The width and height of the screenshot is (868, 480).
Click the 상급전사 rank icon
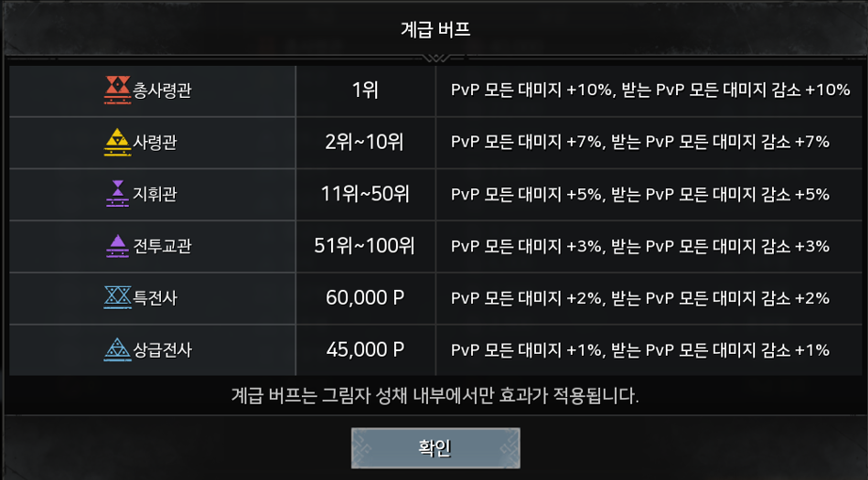pos(118,349)
